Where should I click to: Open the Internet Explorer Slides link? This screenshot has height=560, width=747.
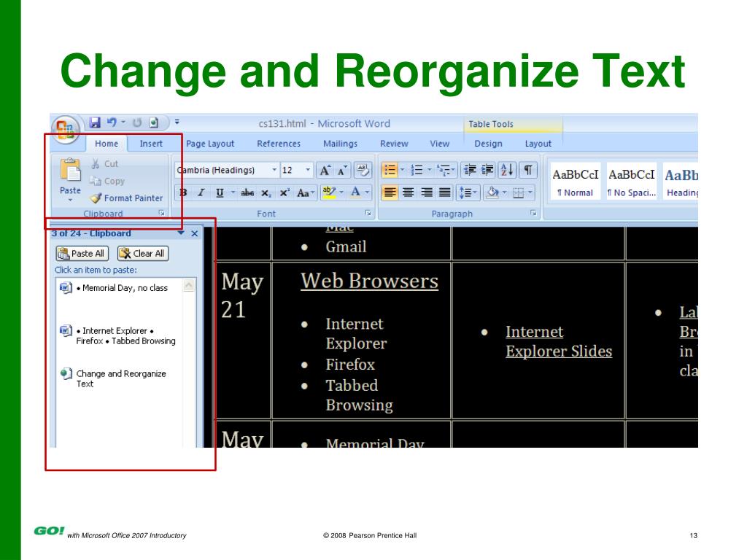(x=559, y=341)
